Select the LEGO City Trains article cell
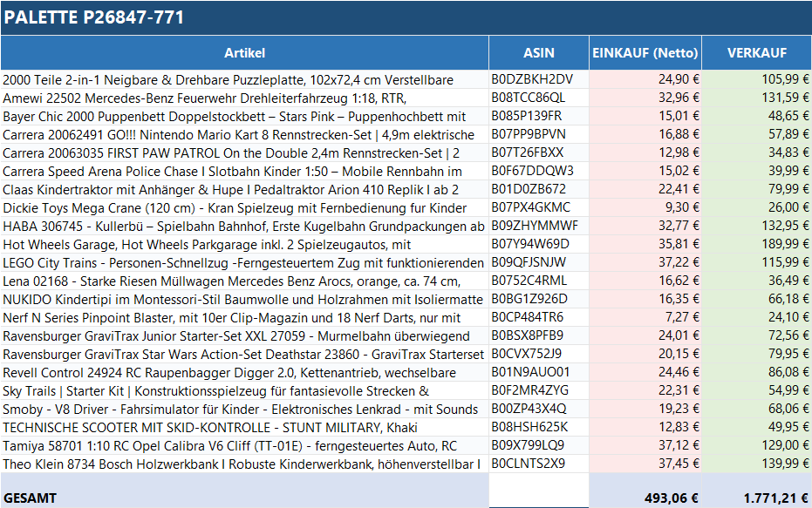The width and height of the screenshot is (812, 508). (x=242, y=262)
